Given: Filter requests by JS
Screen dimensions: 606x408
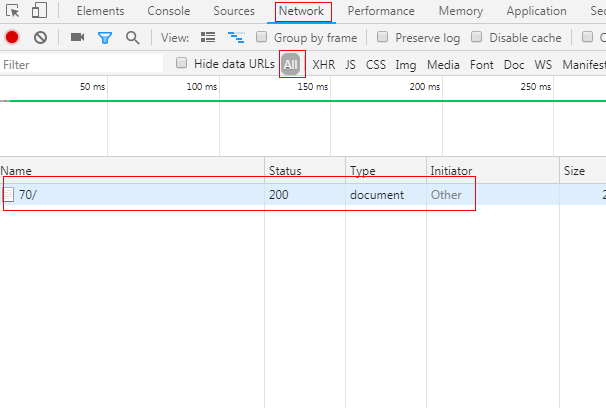Looking at the screenshot, I should click(350, 65).
